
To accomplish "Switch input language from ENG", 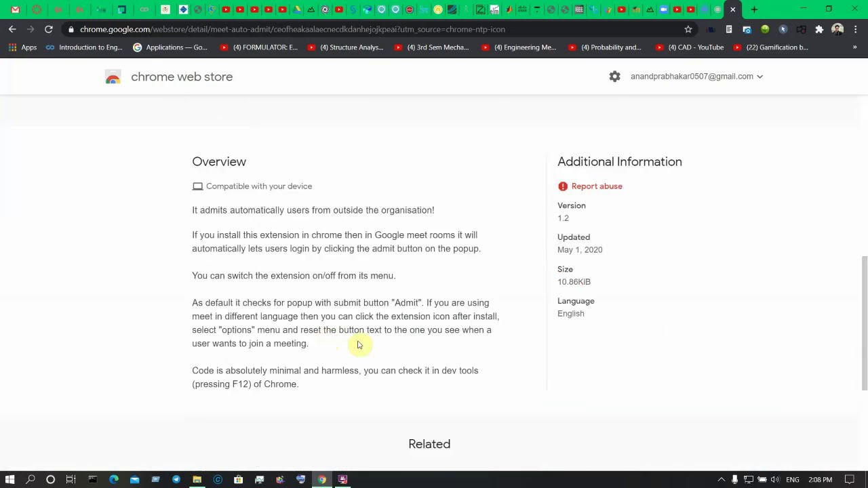I will 792,479.
